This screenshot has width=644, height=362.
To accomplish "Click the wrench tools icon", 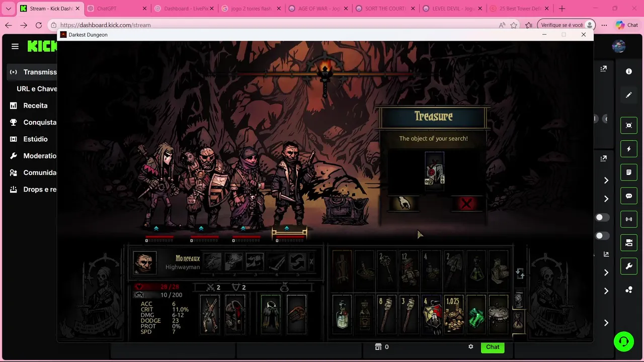I will 629,266.
